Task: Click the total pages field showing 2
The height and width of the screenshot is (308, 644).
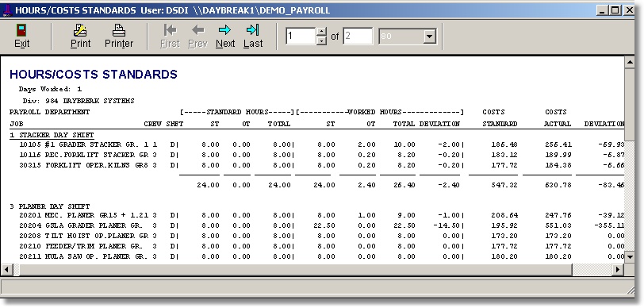Action: click(358, 37)
